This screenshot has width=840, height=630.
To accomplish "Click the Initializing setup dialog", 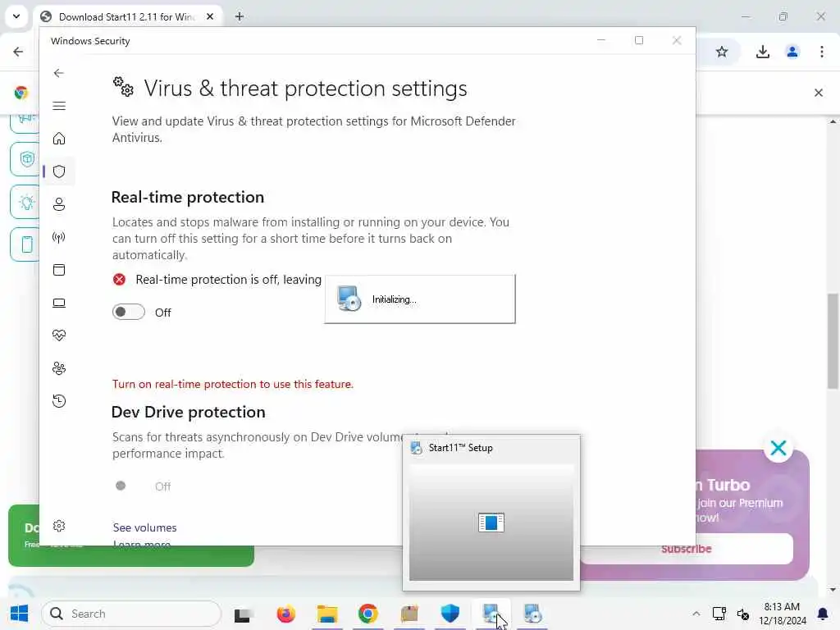I will coord(420,299).
